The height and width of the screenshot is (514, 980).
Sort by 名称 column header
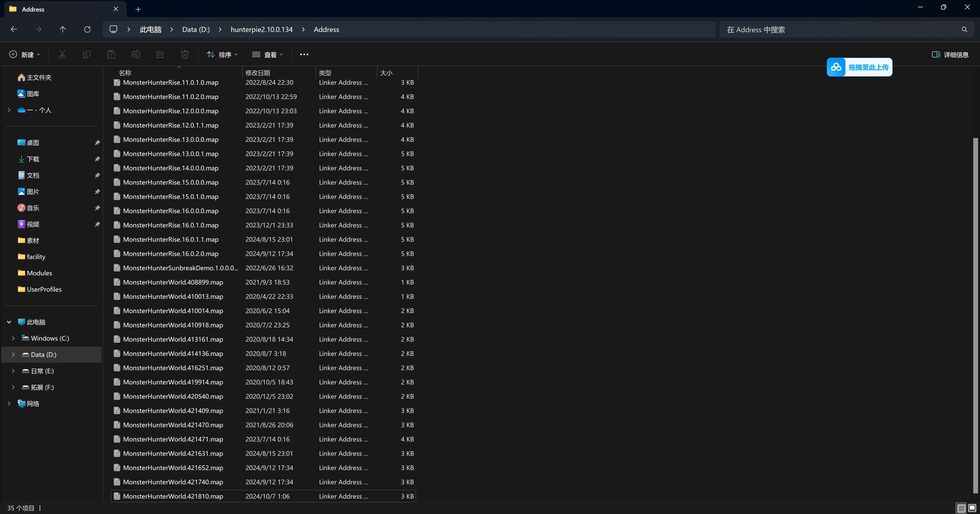point(177,72)
